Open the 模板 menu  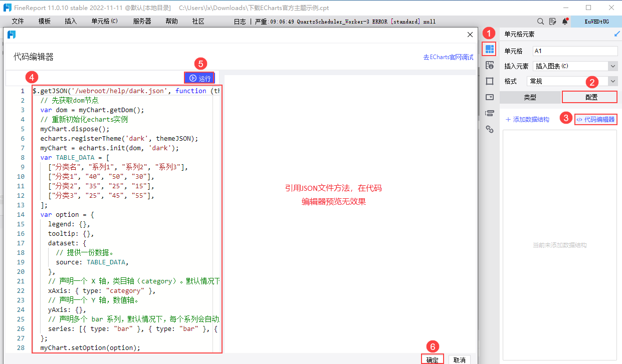tap(45, 22)
